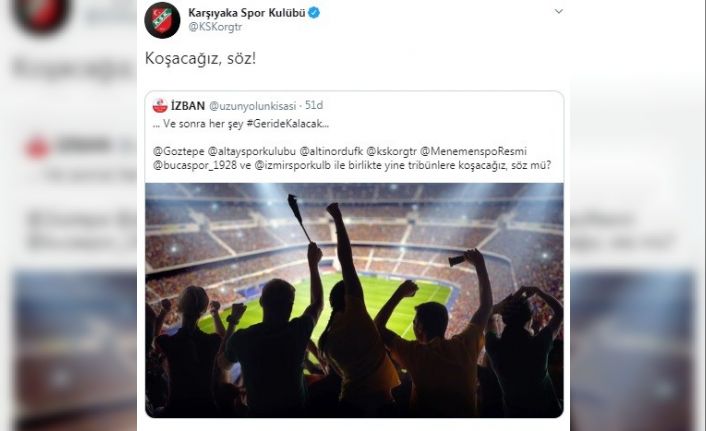Screen dimensions: 706x431
Task: Open the stadium fans photo
Action: click(354, 300)
